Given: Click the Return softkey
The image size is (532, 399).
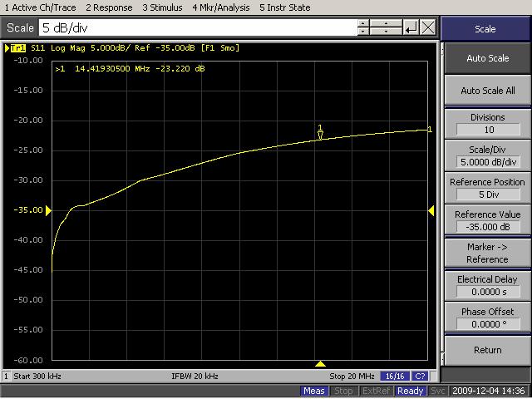Looking at the screenshot, I should coord(487,350).
